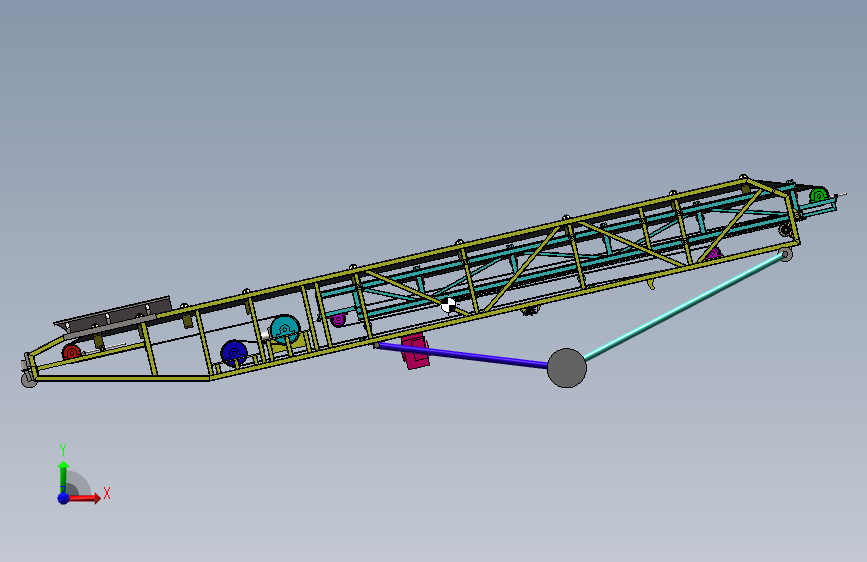Viewport: 867px width, 562px height.
Task: Click the black-and-white center of mass marker
Action: tap(448, 305)
